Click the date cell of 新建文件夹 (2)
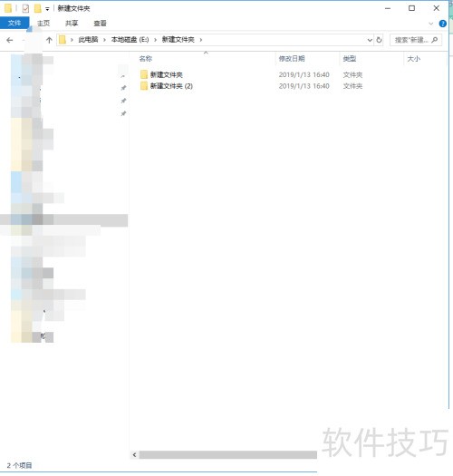This screenshot has height=476, width=453. pos(304,86)
